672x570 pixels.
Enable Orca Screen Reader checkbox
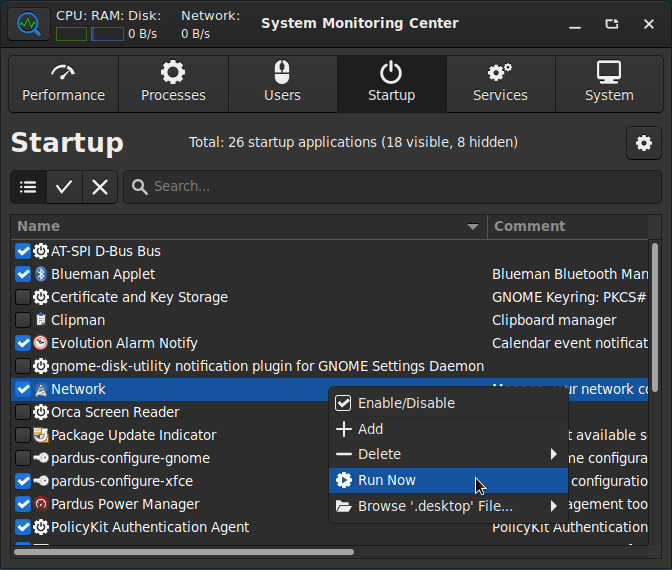23,412
